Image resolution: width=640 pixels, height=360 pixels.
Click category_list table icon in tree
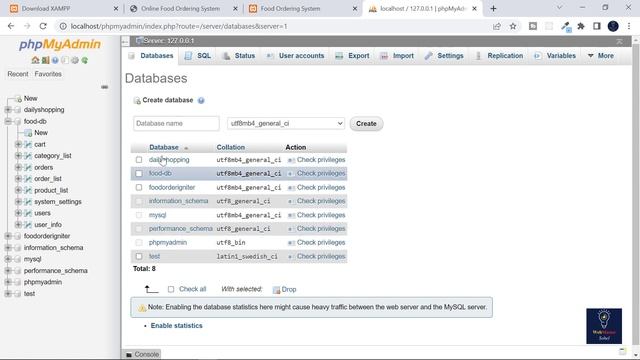pos(28,156)
